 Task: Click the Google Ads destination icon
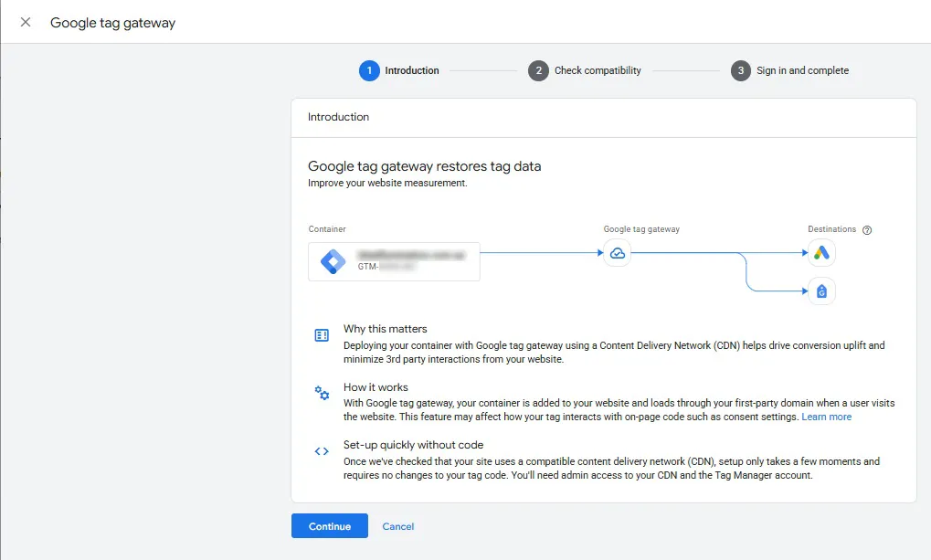tap(821, 253)
